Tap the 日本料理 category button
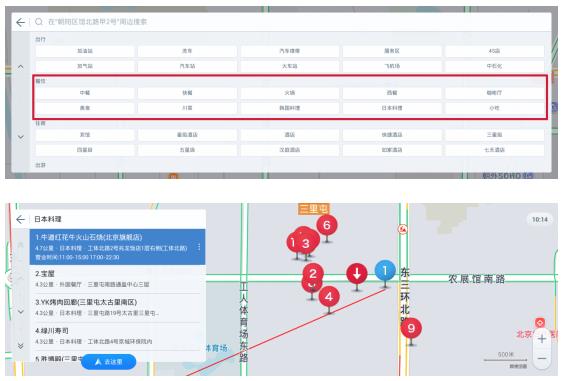 coord(392,108)
